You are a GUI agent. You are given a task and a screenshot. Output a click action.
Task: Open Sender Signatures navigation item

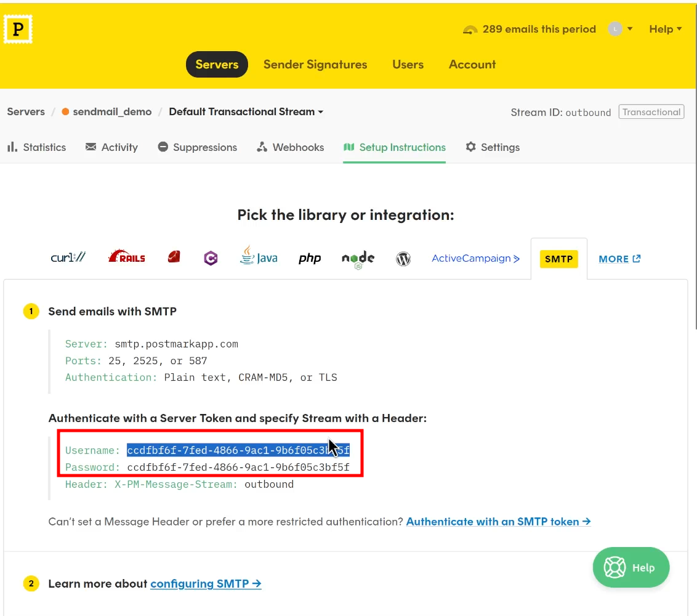(315, 65)
